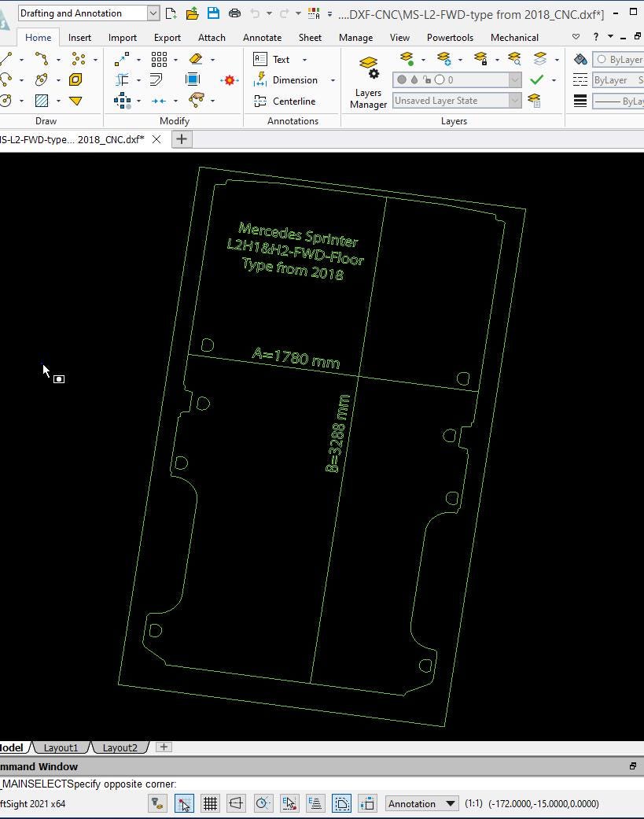Toggle Entity Snap in status bar
The image size is (644, 819).
289,803
